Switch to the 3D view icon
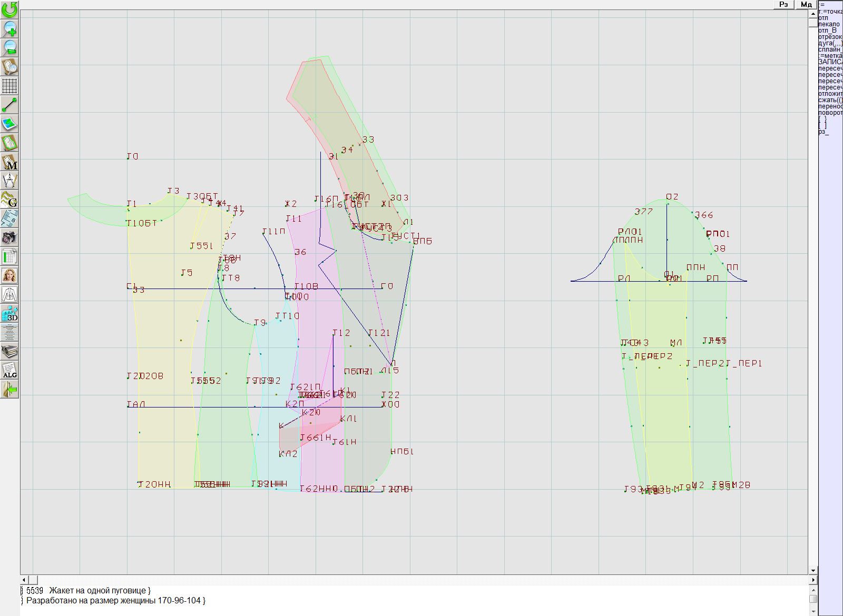Viewport: 843px width, 616px height. [x=9, y=314]
